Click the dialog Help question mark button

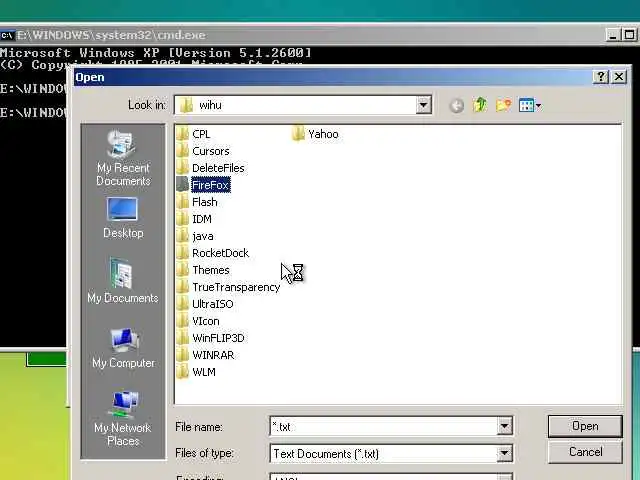click(x=600, y=77)
